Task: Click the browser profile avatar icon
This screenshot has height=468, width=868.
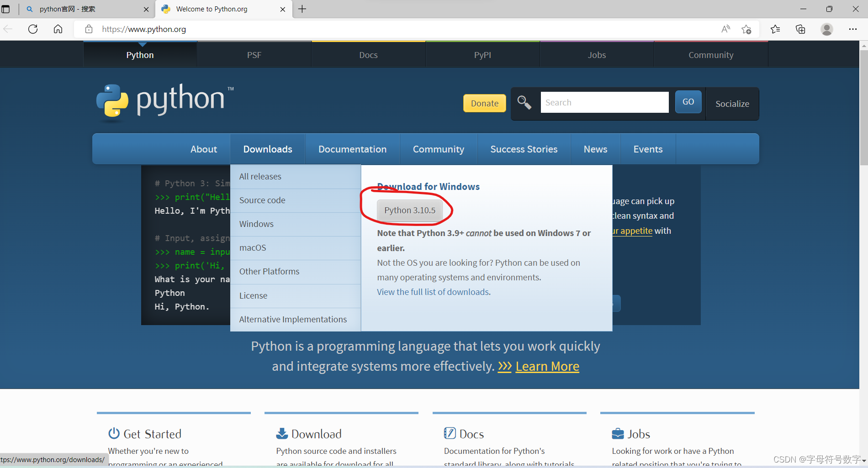Action: [827, 29]
